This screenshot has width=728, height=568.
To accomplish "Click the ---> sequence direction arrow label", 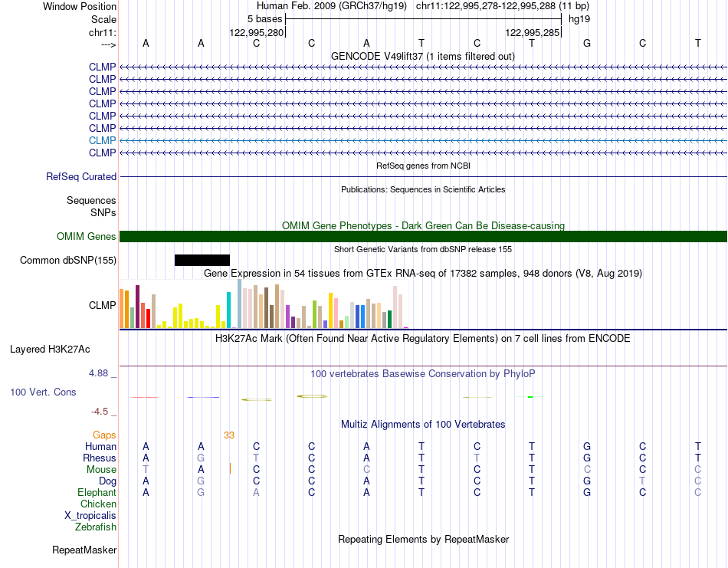I will [x=108, y=44].
